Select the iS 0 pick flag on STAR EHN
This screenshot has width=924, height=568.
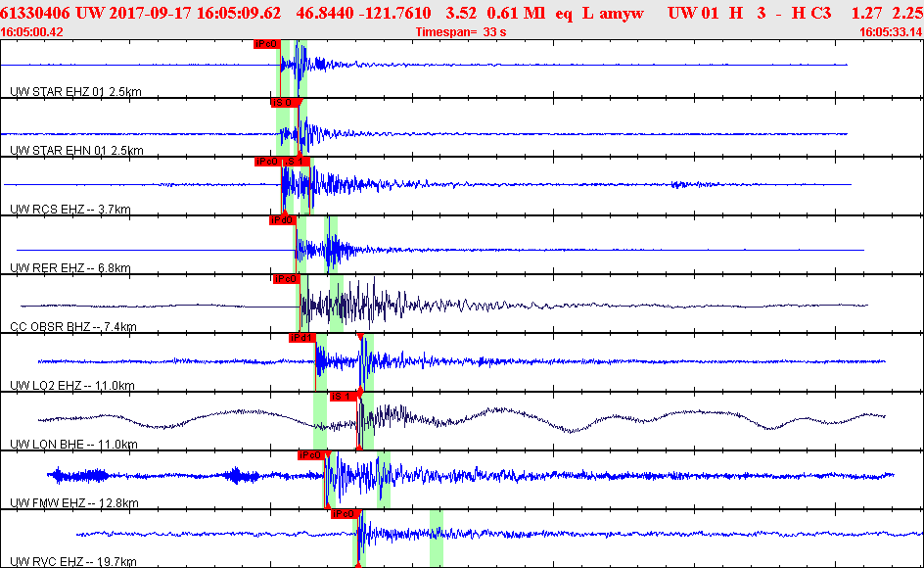pyautogui.click(x=286, y=103)
